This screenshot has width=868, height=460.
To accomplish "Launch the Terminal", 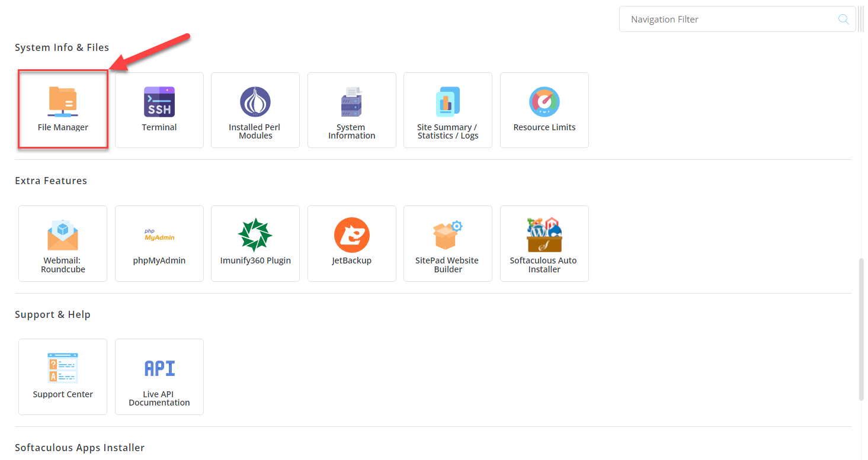I will pyautogui.click(x=159, y=110).
